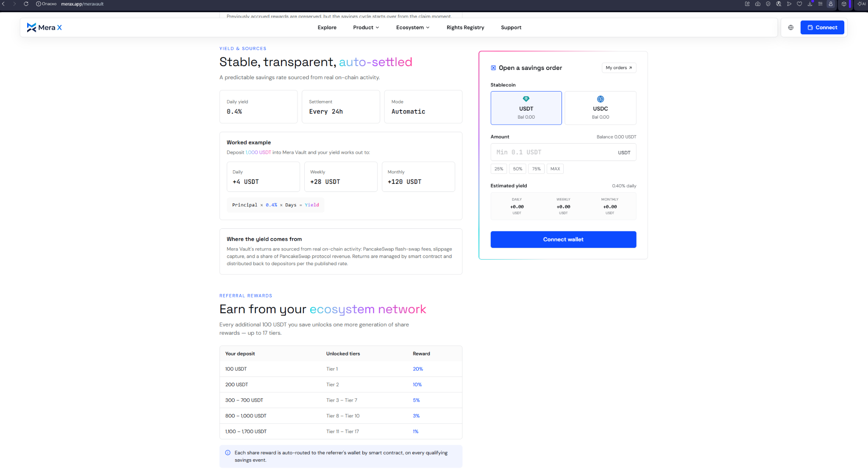
Task: Open browser easy setup sliders icon
Action: pyautogui.click(x=820, y=4)
